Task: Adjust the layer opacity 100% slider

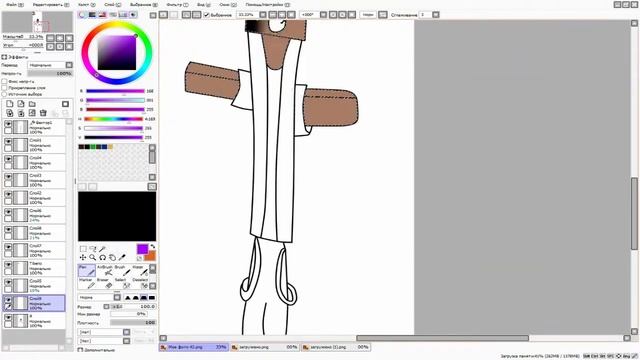Action: click(50, 73)
